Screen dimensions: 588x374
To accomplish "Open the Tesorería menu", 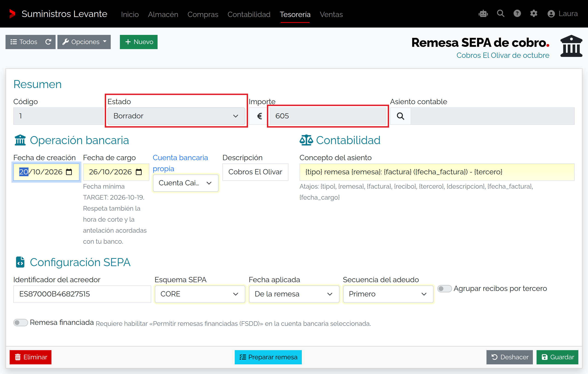I will pos(295,14).
